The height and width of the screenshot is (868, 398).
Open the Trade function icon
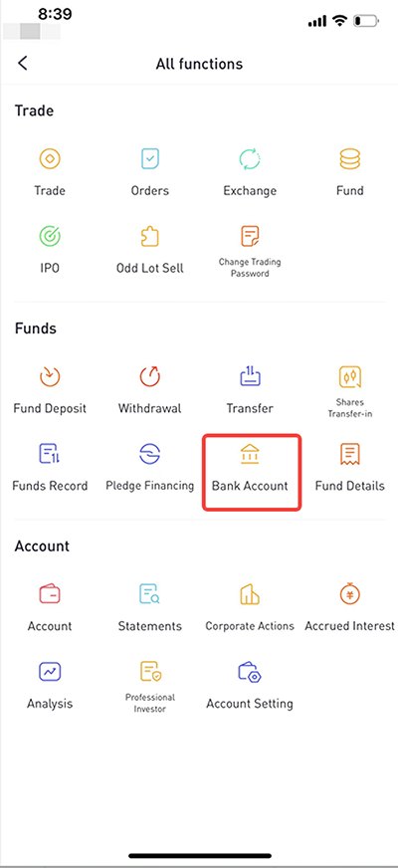click(50, 159)
